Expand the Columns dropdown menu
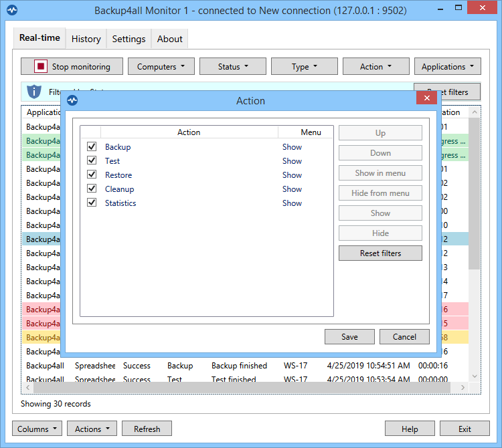 coord(37,429)
